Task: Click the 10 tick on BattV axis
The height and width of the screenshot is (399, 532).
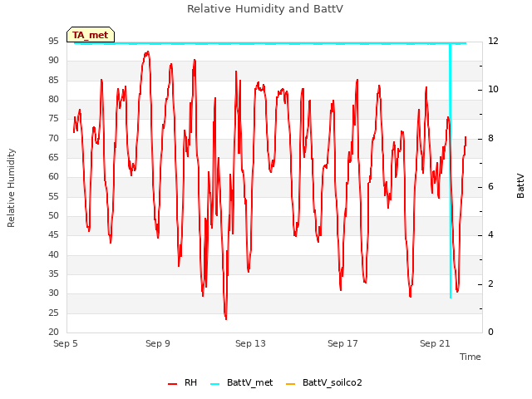Action: tap(493, 90)
